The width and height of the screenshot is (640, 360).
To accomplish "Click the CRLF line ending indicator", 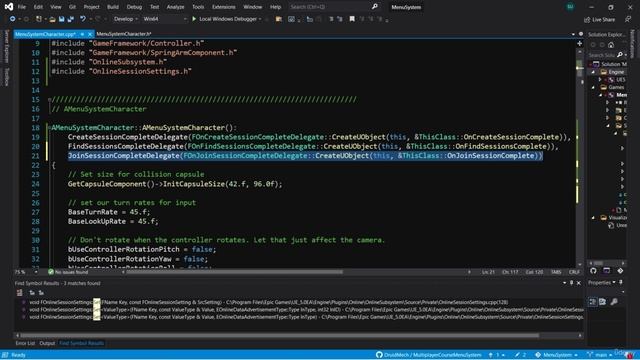I will (574, 272).
